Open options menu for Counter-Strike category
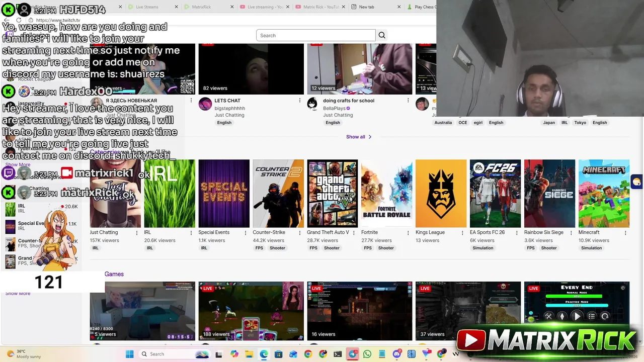The image size is (644, 362). 300,233
